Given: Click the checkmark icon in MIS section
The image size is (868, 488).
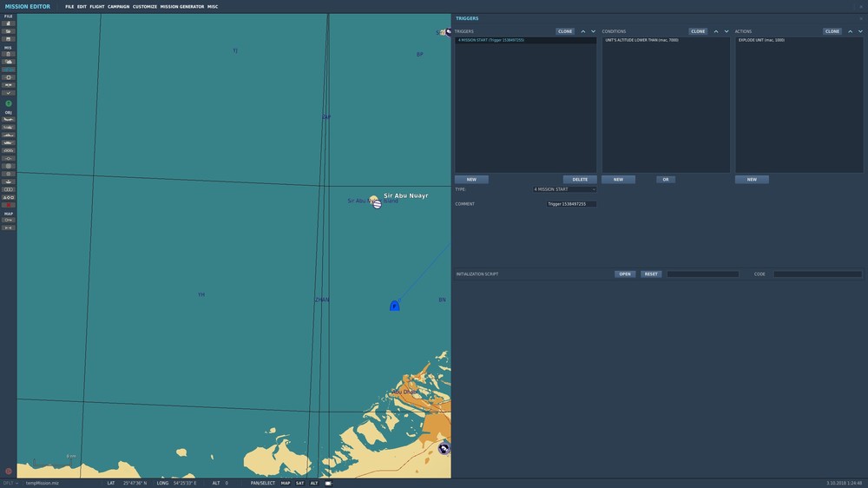Looking at the screenshot, I should pyautogui.click(x=9, y=93).
